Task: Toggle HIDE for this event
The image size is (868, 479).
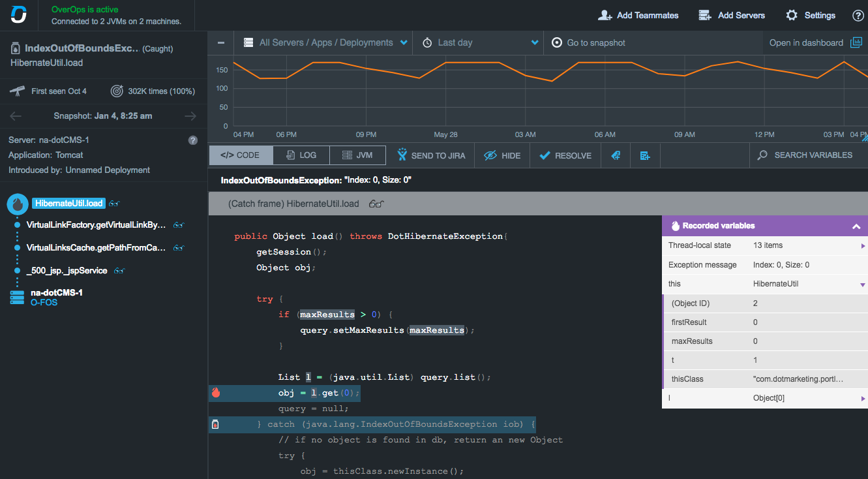Action: pyautogui.click(x=502, y=155)
